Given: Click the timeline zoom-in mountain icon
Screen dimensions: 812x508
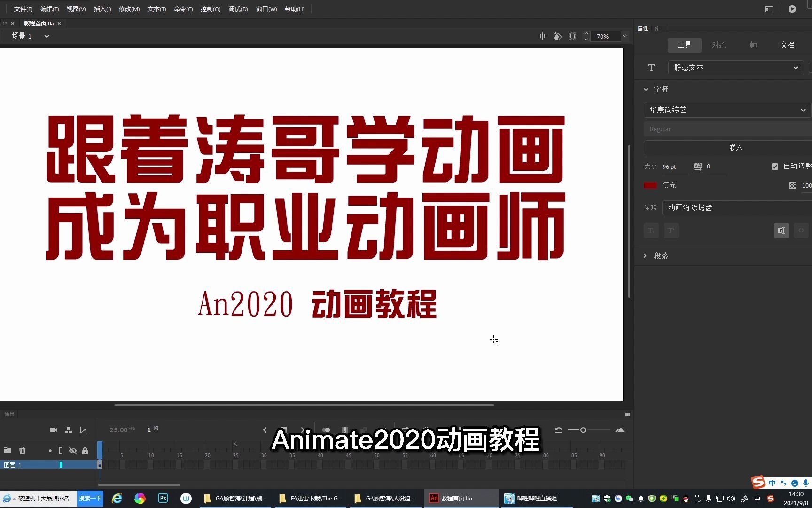Looking at the screenshot, I should (x=620, y=430).
